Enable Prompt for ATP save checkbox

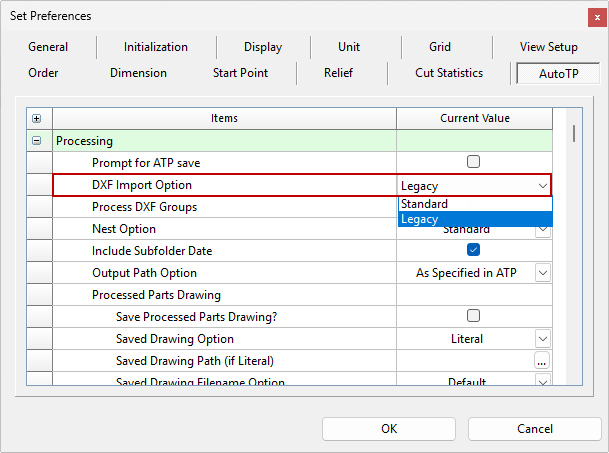click(x=474, y=162)
